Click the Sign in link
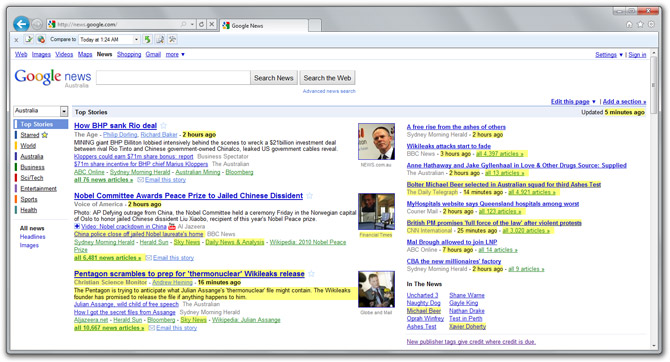Image resolution: width=670 pixels, height=362 pixels. click(x=637, y=55)
